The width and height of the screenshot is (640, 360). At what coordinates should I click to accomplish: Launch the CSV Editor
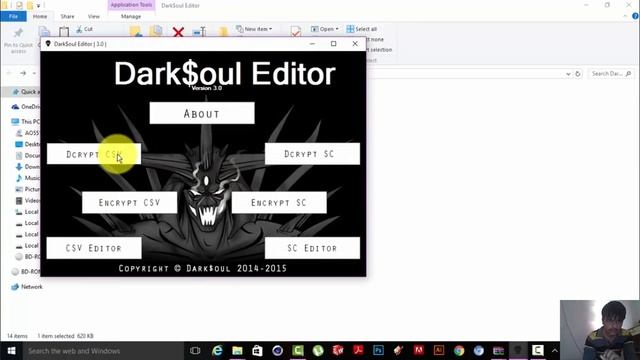pos(94,248)
